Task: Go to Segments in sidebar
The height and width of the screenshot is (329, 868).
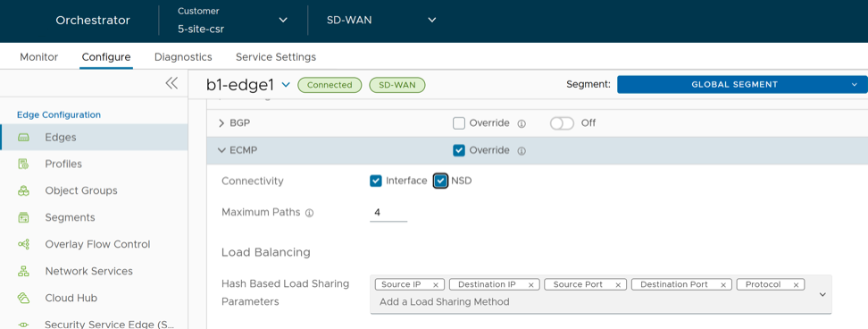Action: (x=71, y=217)
